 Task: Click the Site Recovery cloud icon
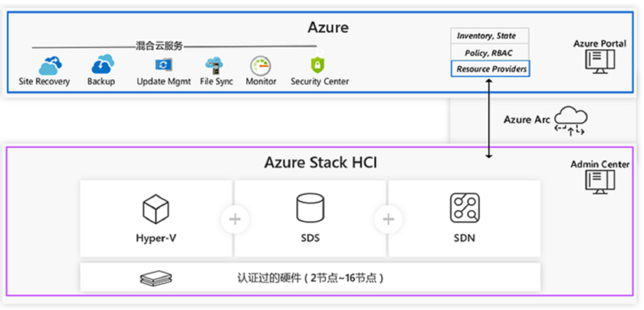click(49, 64)
